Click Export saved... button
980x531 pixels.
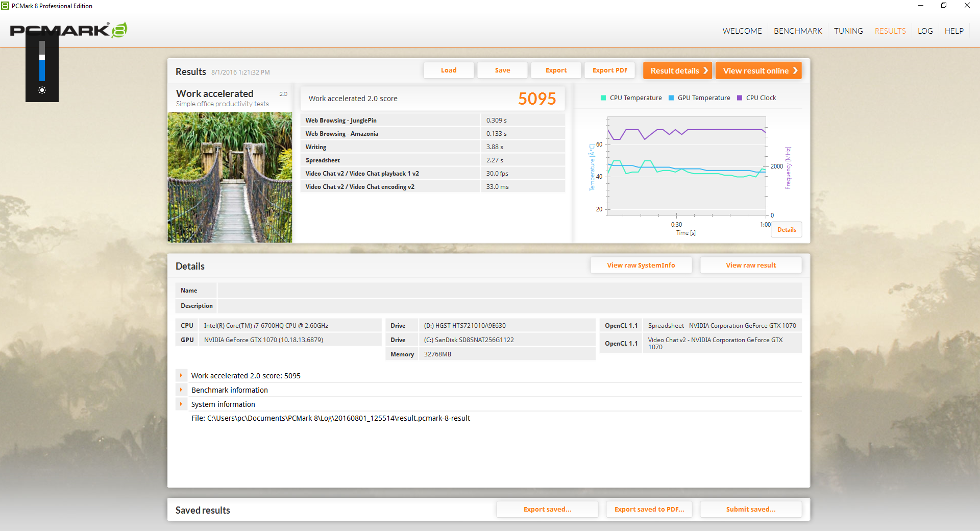click(547, 509)
